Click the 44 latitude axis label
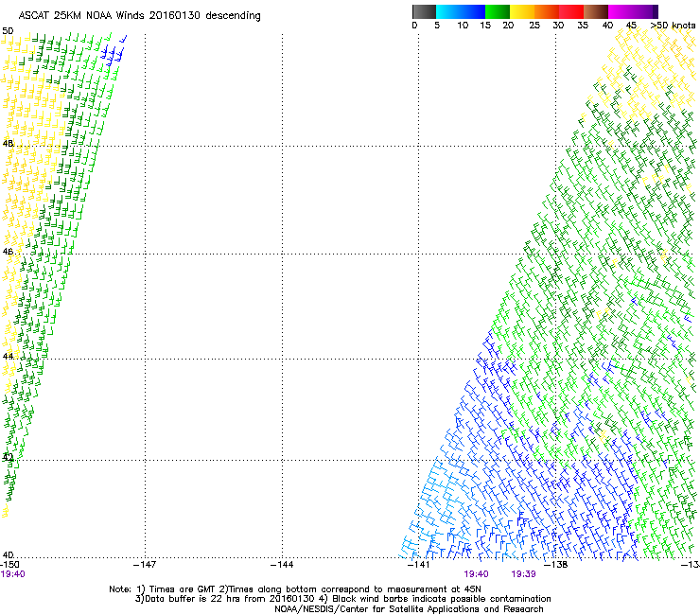Image resolution: width=700 pixels, height=615 pixels. [8, 357]
